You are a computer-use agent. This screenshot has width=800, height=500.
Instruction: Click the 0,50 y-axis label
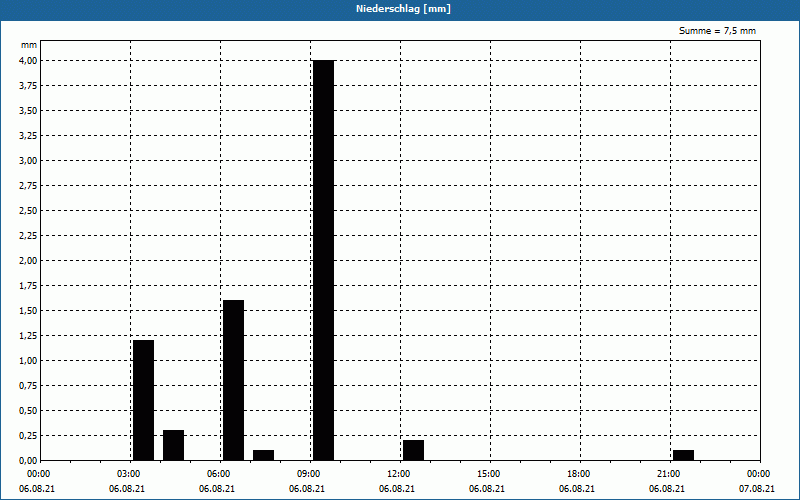point(28,410)
